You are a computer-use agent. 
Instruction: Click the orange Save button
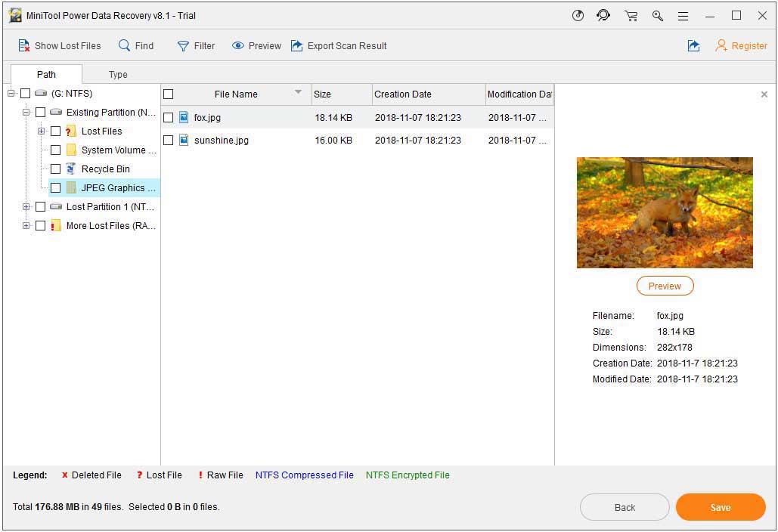720,507
